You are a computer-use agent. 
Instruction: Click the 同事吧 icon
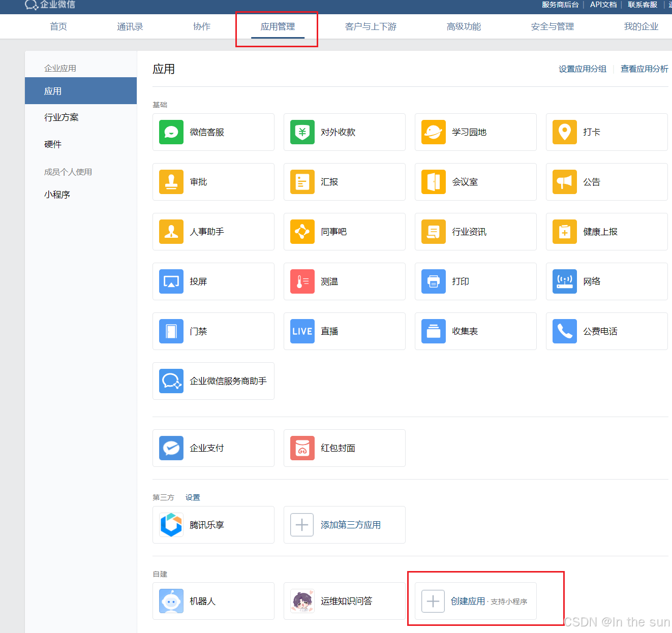click(x=302, y=232)
